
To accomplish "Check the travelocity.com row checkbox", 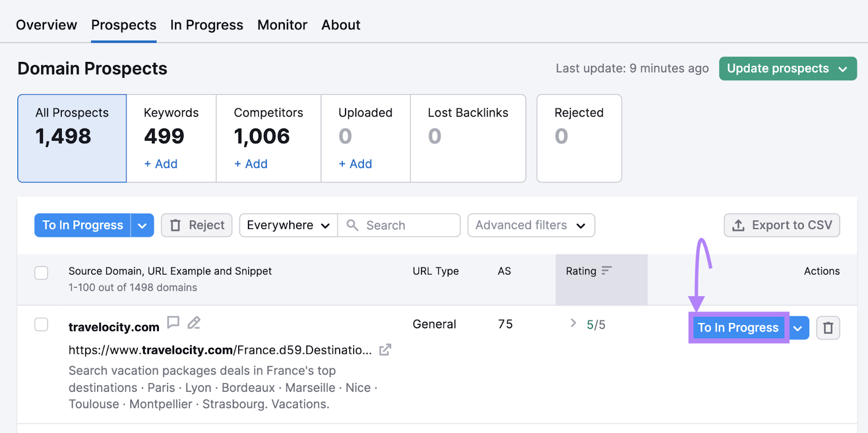I will tap(41, 324).
